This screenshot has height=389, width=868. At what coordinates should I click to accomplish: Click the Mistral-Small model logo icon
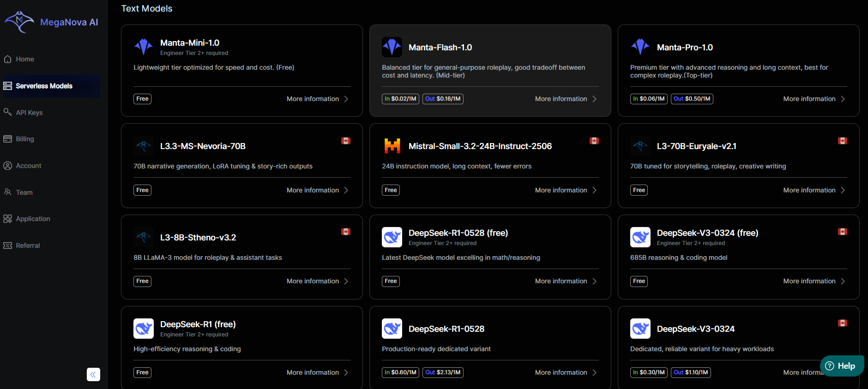(392, 146)
